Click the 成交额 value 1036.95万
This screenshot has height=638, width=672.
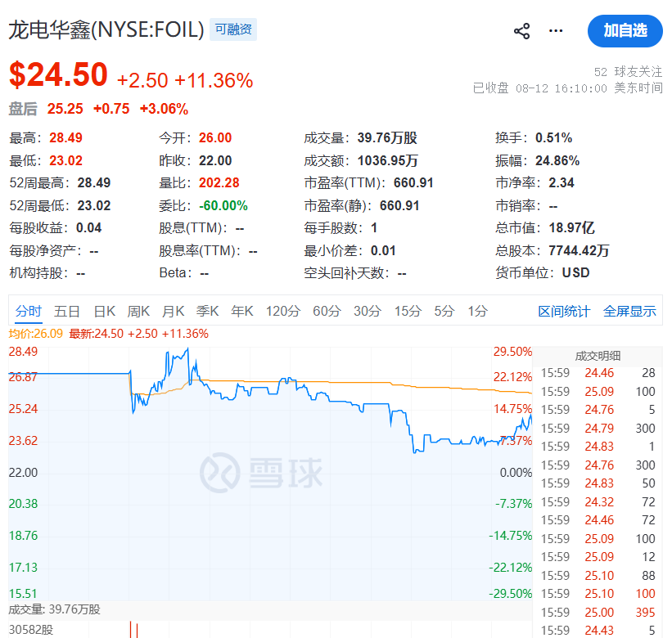click(388, 160)
